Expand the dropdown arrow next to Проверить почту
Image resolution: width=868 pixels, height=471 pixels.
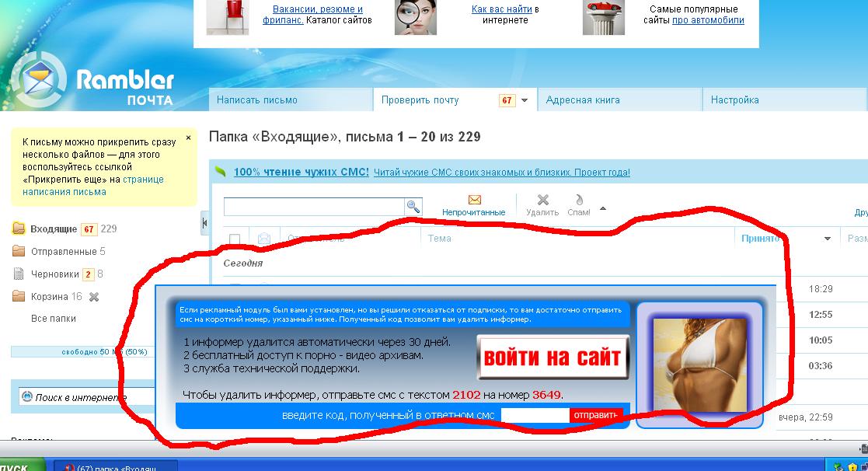pyautogui.click(x=525, y=100)
